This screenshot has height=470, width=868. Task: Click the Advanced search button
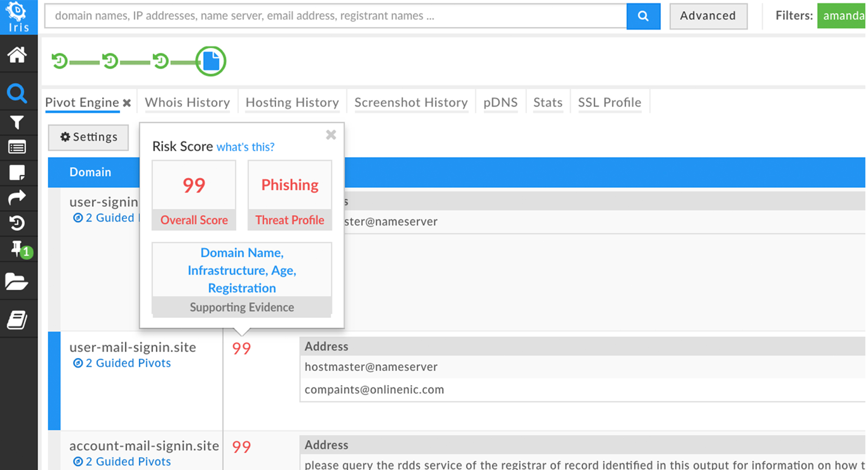(x=708, y=16)
